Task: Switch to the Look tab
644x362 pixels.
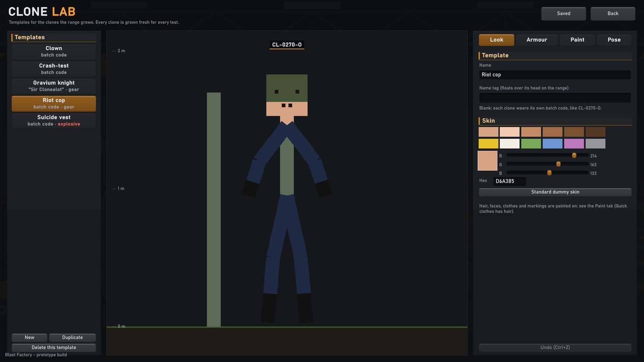Action: [496, 40]
